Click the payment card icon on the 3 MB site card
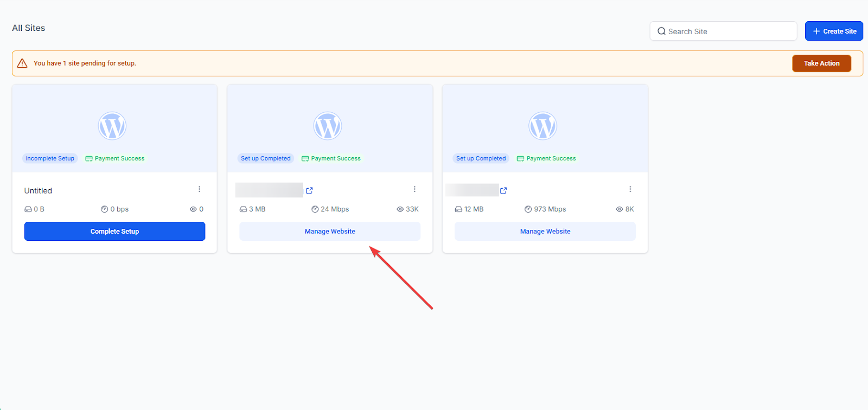 tap(305, 159)
